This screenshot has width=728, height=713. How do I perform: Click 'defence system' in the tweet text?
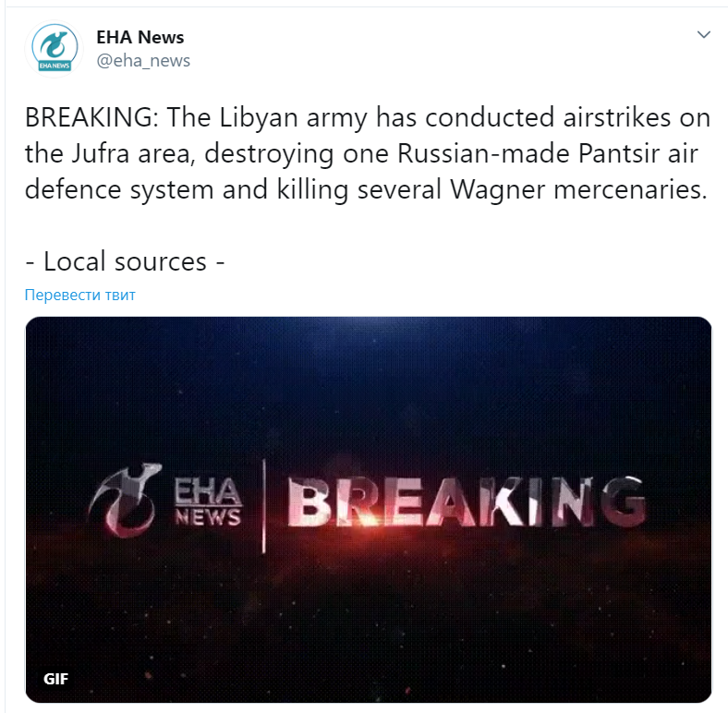pos(119,189)
